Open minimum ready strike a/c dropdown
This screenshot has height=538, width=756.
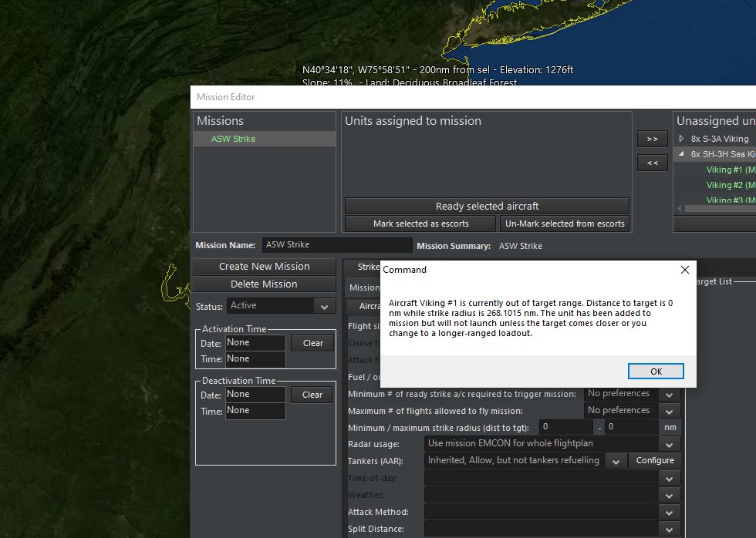point(632,394)
